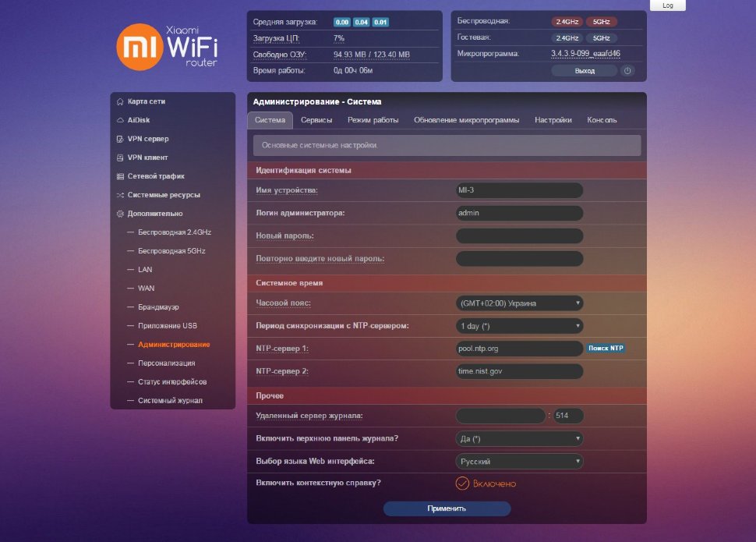Viewport: 756px width, 542px height.
Task: Click the firmware version link
Action: coord(585,54)
